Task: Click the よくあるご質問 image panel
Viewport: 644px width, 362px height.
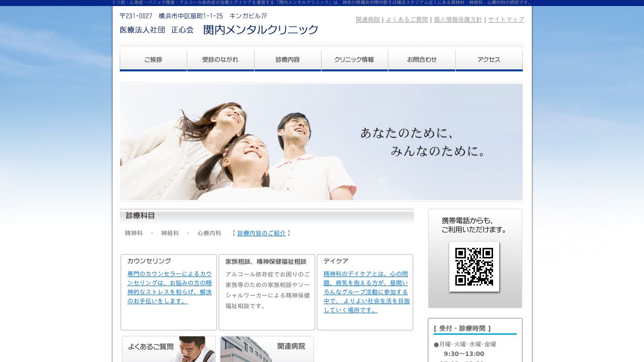Action: point(168,349)
